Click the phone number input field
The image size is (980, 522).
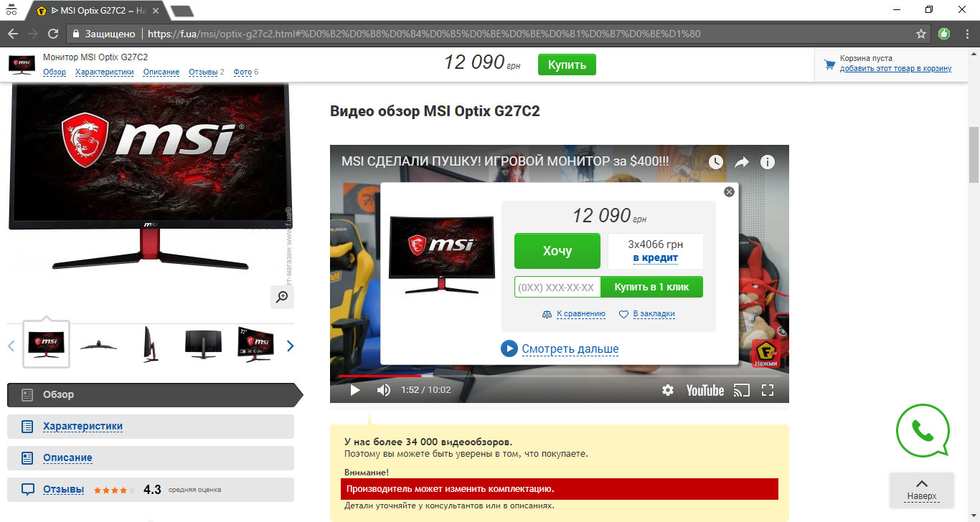[x=557, y=287]
